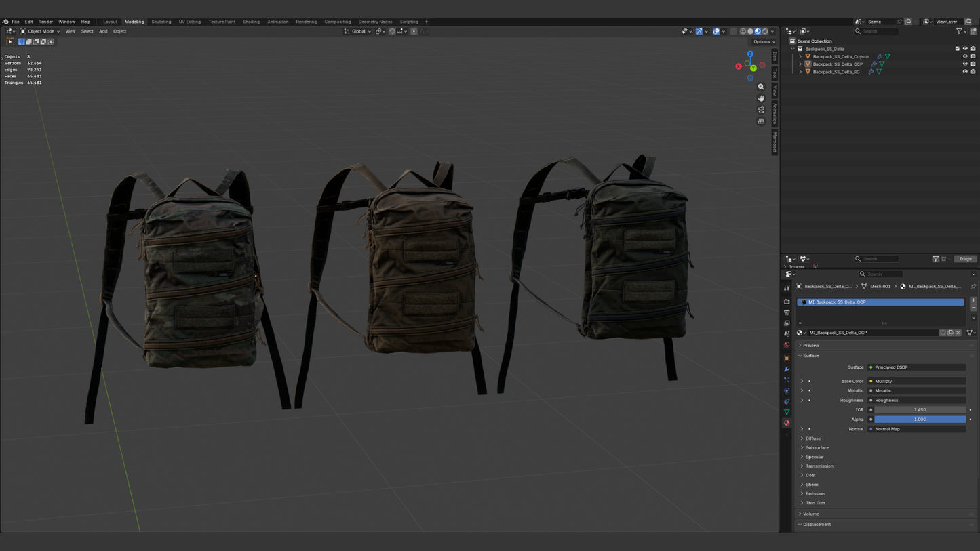Click Base Color Multiply link button
The width and height of the screenshot is (980, 551).
point(917,381)
